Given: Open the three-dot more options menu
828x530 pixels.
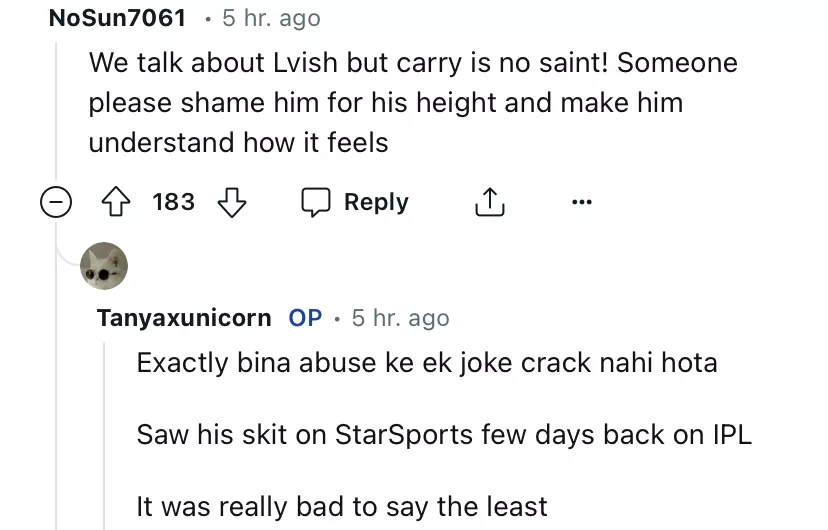Looking at the screenshot, I should [582, 203].
